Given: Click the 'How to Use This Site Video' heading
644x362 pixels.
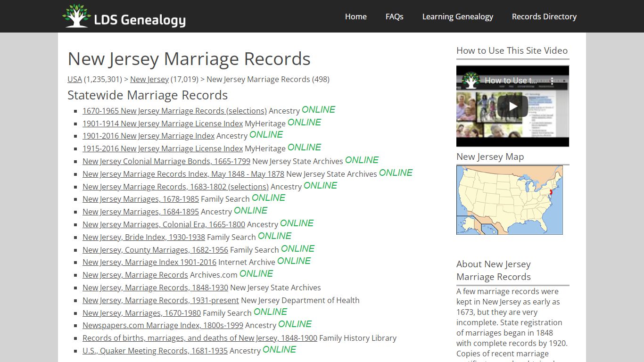Looking at the screenshot, I should click(512, 50).
